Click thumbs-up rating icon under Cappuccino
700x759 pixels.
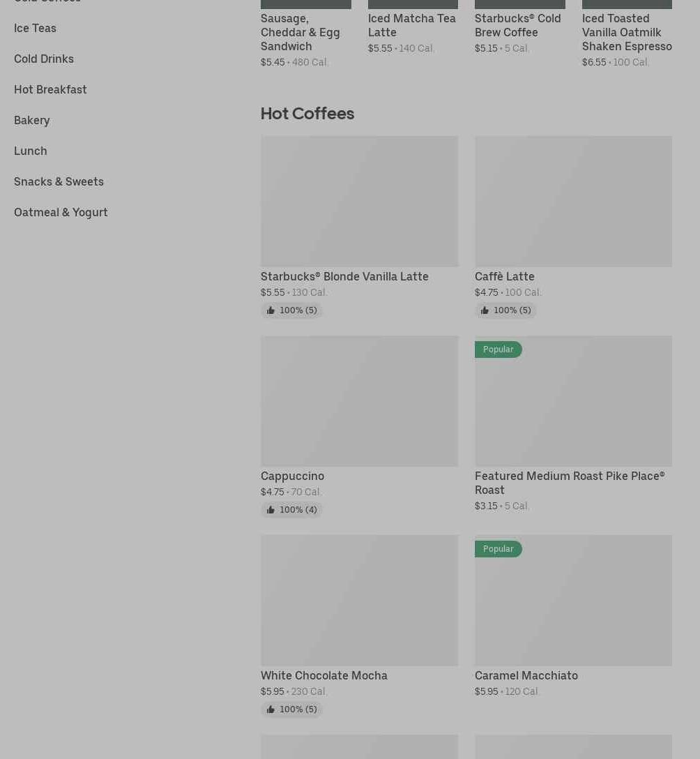(x=271, y=510)
